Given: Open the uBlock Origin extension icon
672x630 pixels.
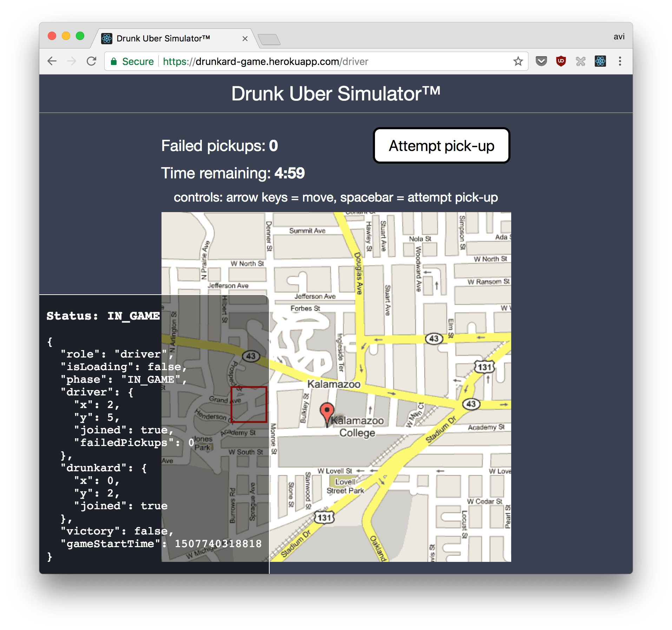Looking at the screenshot, I should 561,61.
